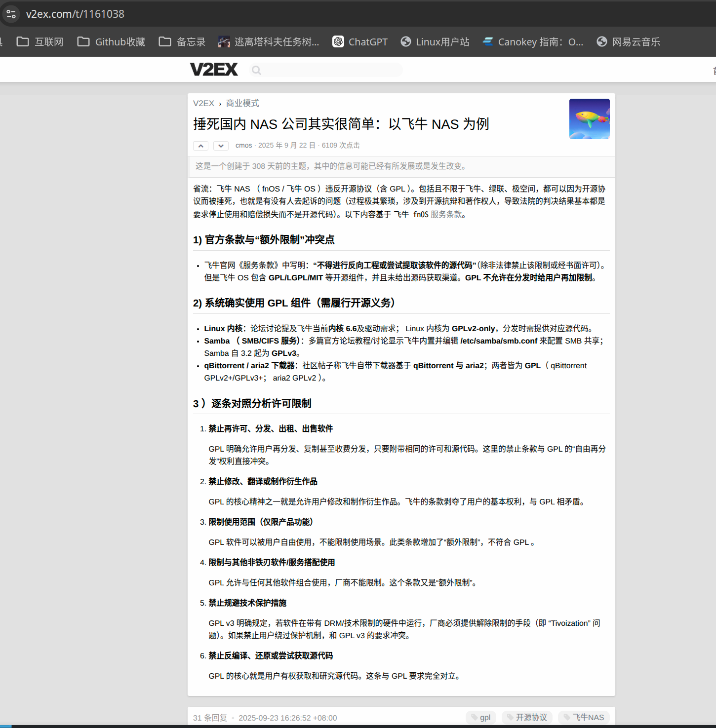Viewport: 716px width, 728px height.
Task: Click the 308 天前 notice banner
Action: (x=401, y=166)
